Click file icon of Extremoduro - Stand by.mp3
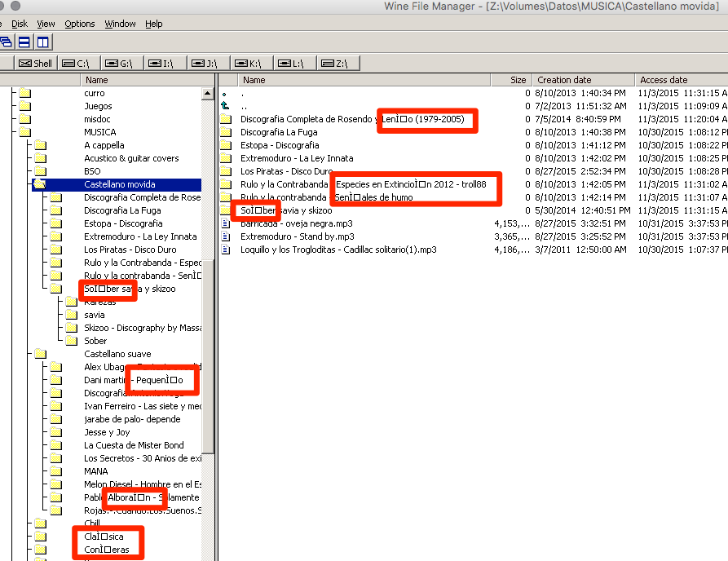The height and width of the screenshot is (561, 728). point(226,236)
